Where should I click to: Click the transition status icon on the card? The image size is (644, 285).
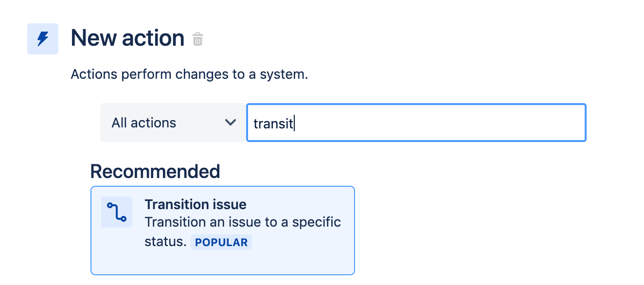[x=116, y=212]
